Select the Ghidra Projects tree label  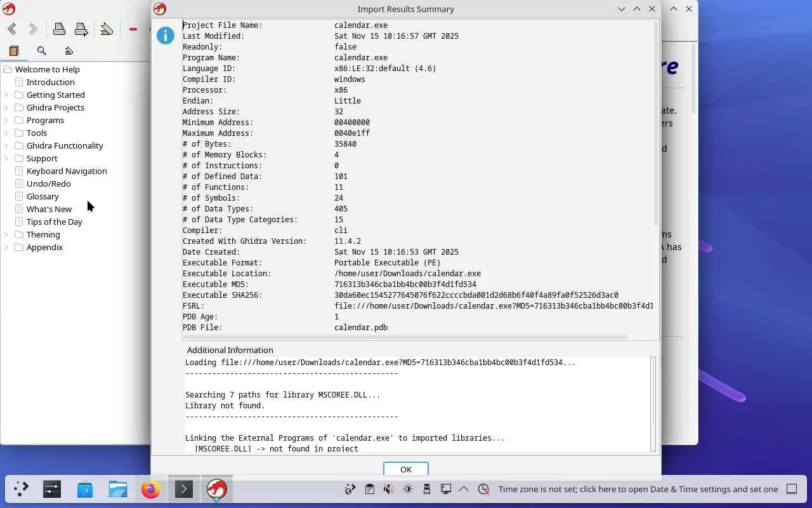[55, 107]
